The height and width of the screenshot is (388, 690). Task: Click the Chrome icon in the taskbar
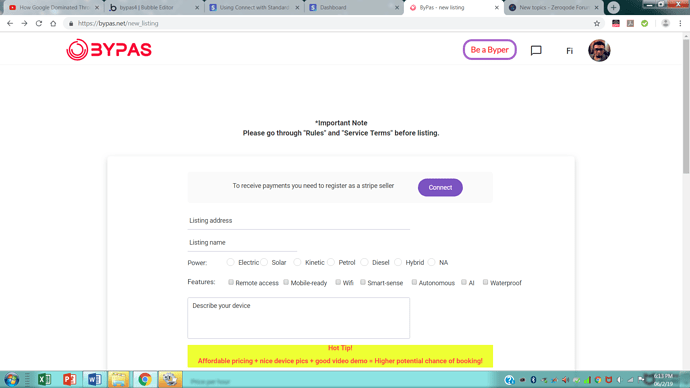(x=145, y=379)
